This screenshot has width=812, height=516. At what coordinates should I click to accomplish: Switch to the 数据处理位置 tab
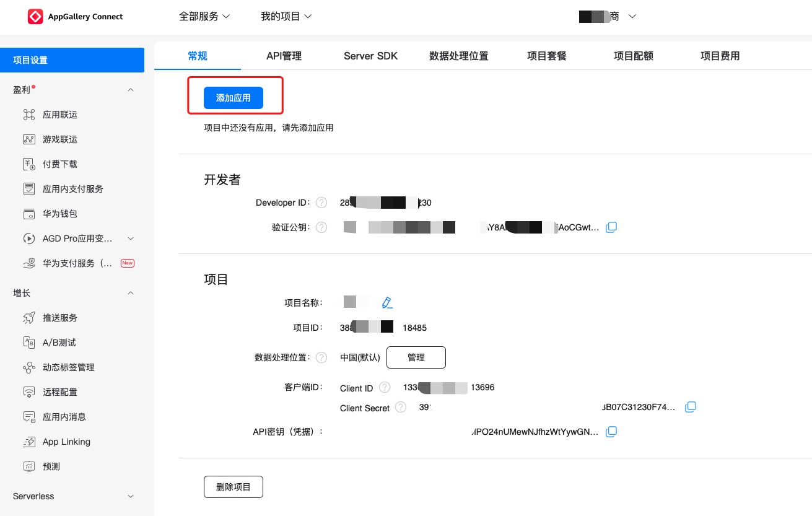pyautogui.click(x=459, y=56)
